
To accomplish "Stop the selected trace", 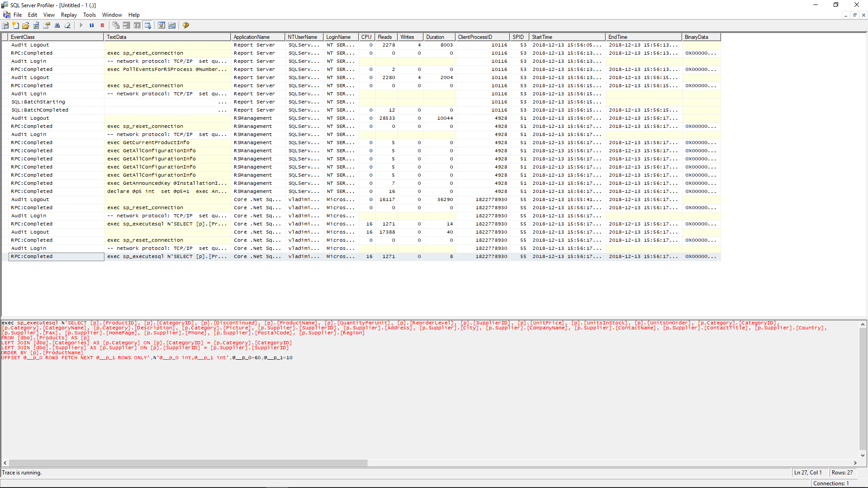I will tap(102, 25).
